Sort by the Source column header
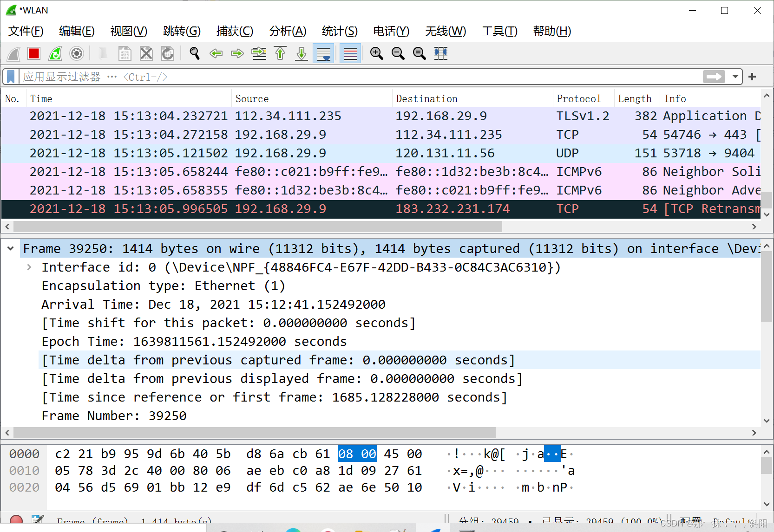This screenshot has width=774, height=532. (x=312, y=98)
